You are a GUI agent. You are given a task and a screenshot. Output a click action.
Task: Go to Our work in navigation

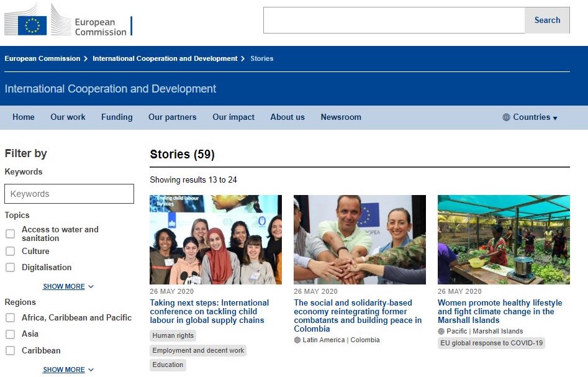(x=68, y=117)
